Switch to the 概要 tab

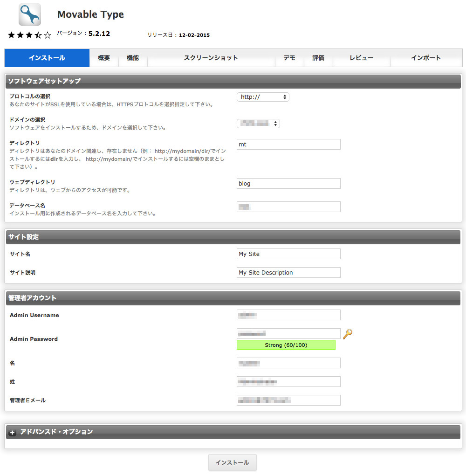pyautogui.click(x=104, y=58)
